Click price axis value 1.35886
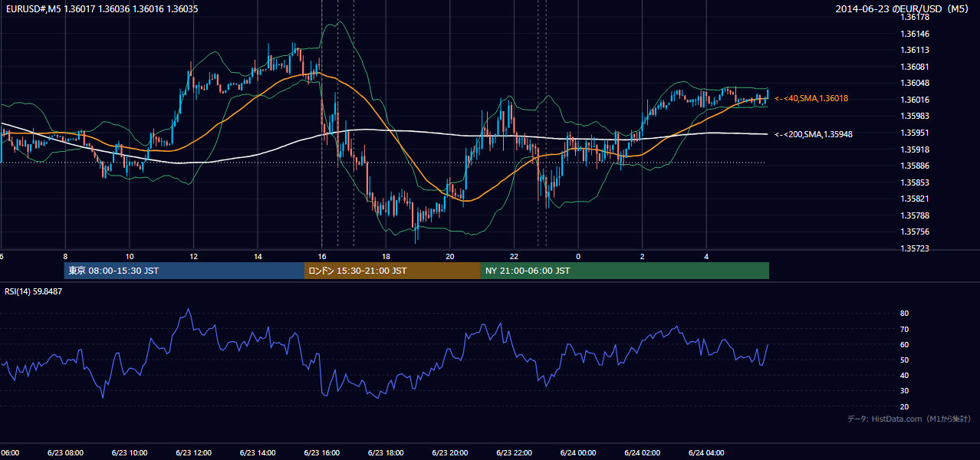The image size is (980, 460). pos(916,166)
